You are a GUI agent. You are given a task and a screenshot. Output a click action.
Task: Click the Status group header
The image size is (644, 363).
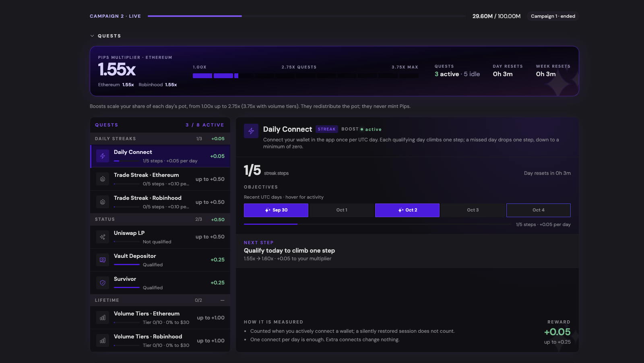(x=160, y=220)
